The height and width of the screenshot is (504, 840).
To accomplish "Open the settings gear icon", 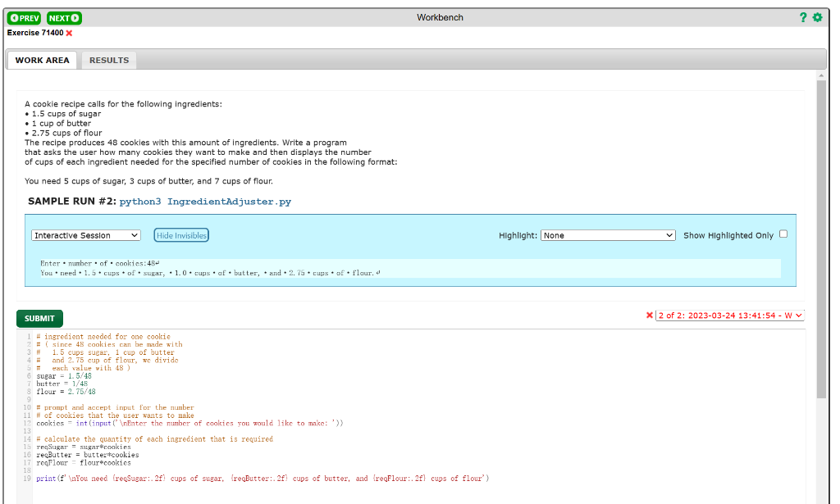I will 817,17.
